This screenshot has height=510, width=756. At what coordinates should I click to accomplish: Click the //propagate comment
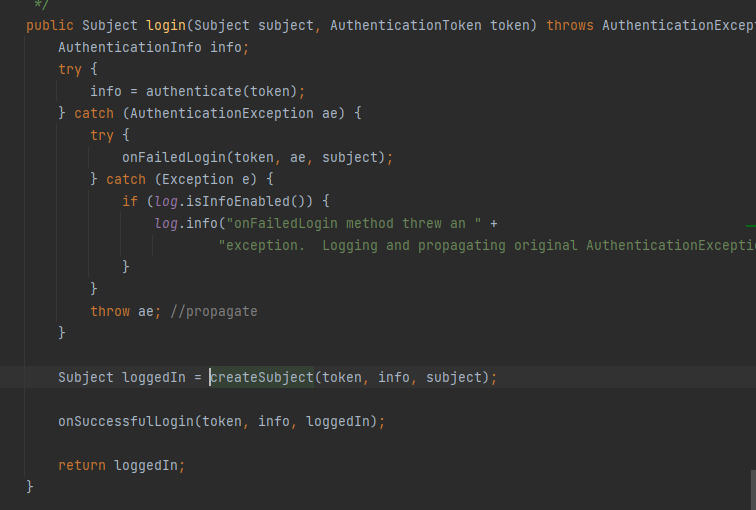[214, 311]
